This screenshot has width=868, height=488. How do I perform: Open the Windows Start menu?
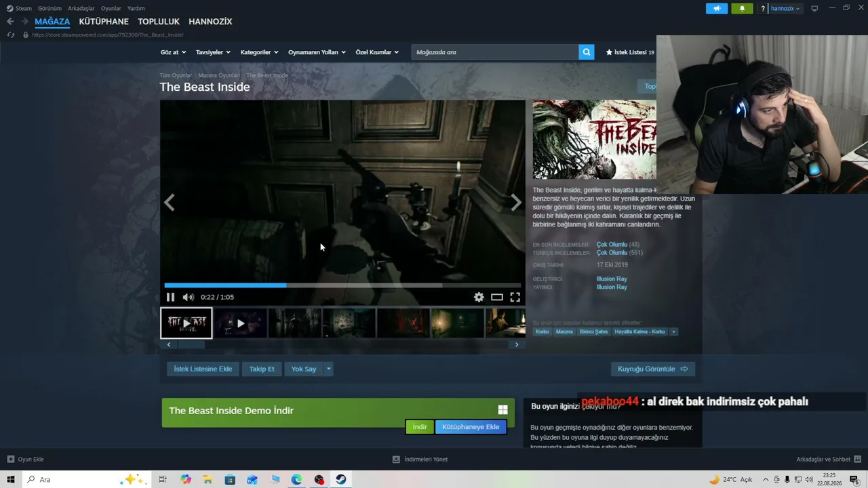tap(11, 480)
